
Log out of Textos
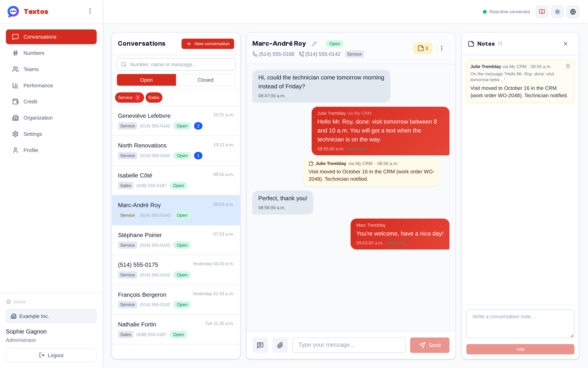(x=51, y=355)
